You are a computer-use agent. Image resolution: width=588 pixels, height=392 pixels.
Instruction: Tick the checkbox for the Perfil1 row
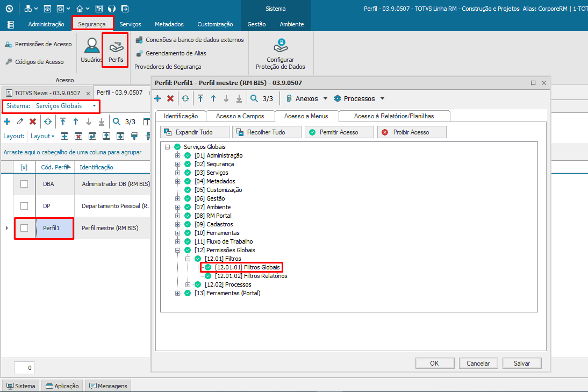(x=24, y=227)
